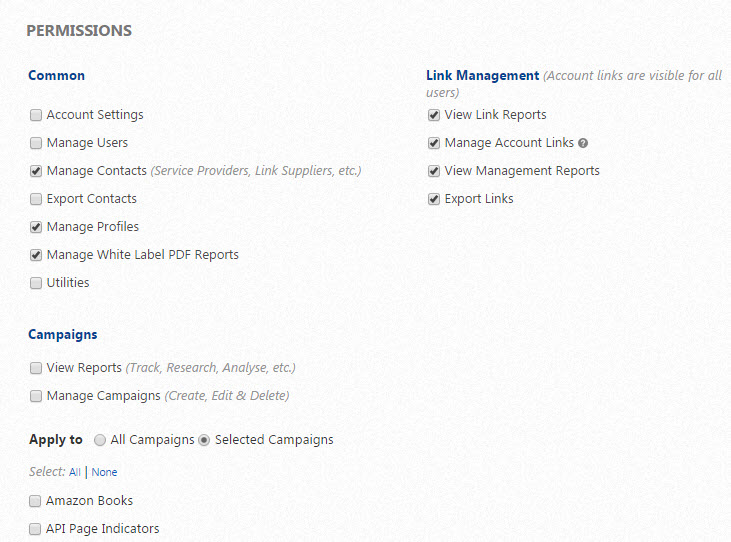Viewport: 731px width, 542px height.
Task: Enable the Account Settings checkbox
Action: tap(36, 115)
